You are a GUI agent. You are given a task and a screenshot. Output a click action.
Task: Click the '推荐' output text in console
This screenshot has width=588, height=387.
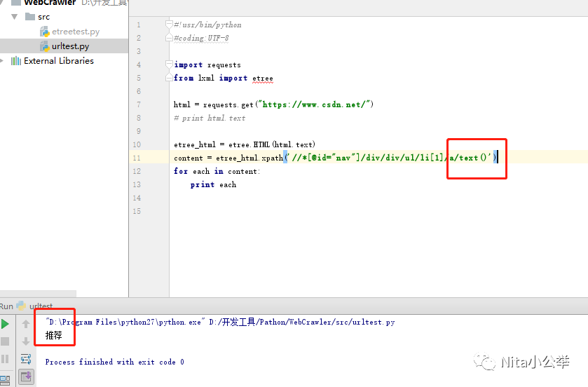click(54, 335)
